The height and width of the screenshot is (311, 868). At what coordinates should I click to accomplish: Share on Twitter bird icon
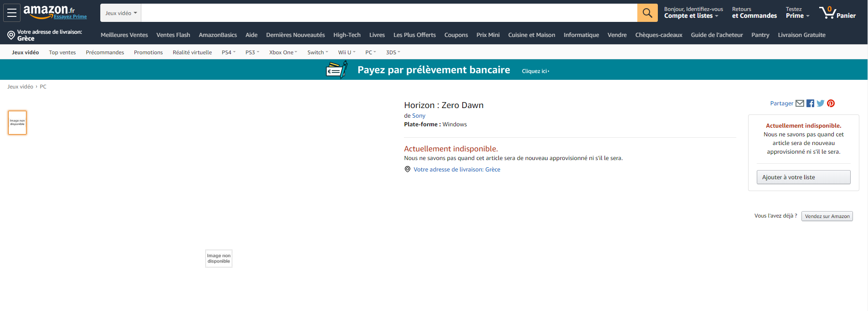point(821,104)
